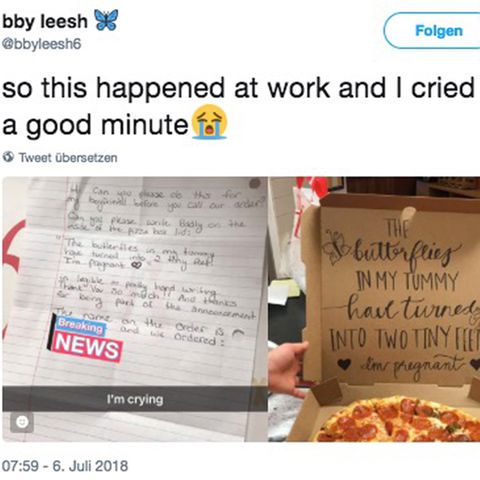480x480 pixels.
Task: Open the handwritten note photo
Action: pos(135,309)
